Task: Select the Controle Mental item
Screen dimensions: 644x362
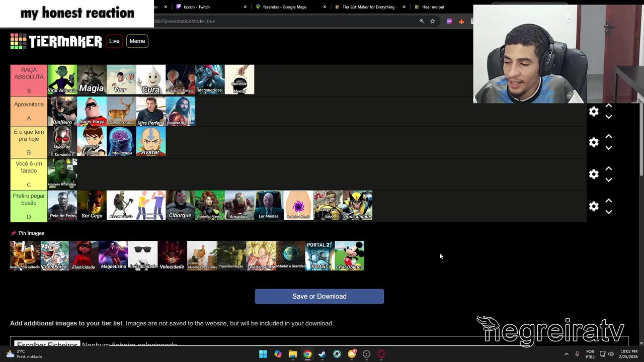Action: click(239, 79)
